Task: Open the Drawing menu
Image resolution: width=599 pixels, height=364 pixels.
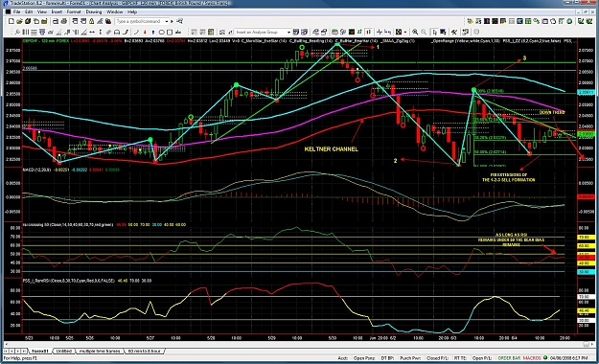Action: (x=94, y=11)
